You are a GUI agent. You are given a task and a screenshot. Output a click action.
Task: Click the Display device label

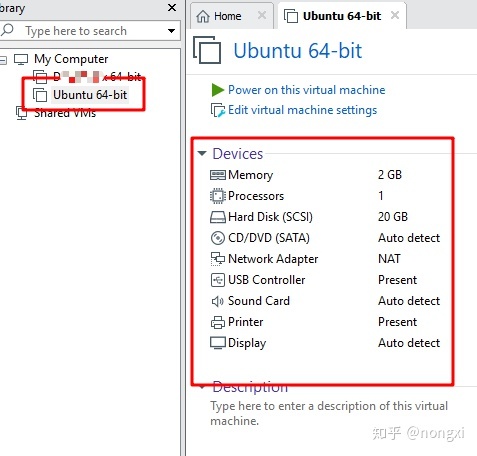pyautogui.click(x=247, y=343)
